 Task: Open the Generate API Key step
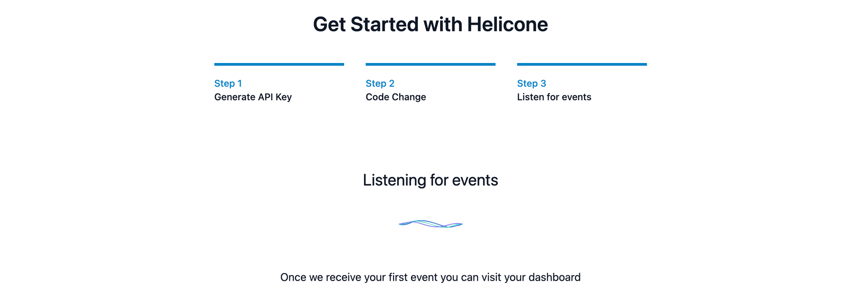tap(253, 97)
